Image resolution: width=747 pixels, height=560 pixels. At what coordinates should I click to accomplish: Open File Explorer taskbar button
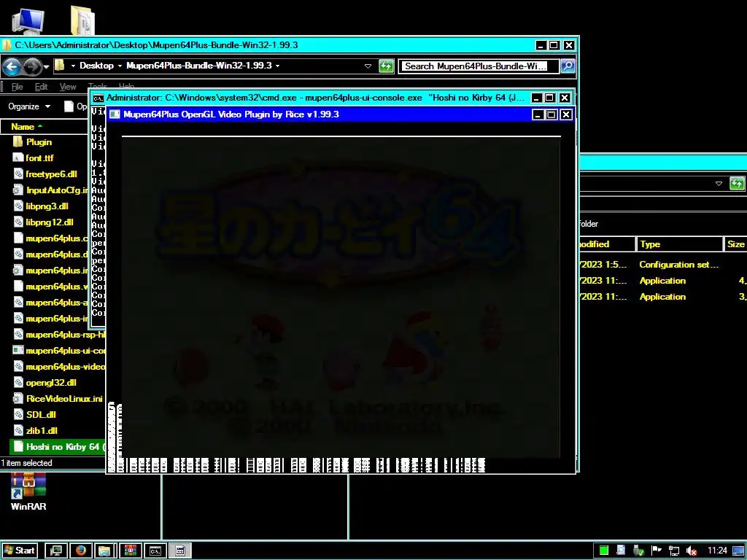pyautogui.click(x=105, y=551)
